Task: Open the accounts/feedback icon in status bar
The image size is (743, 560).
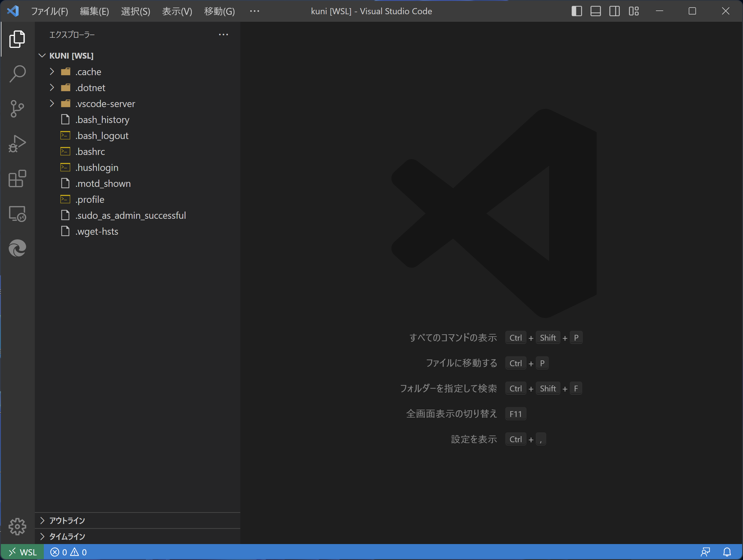Action: click(x=705, y=552)
